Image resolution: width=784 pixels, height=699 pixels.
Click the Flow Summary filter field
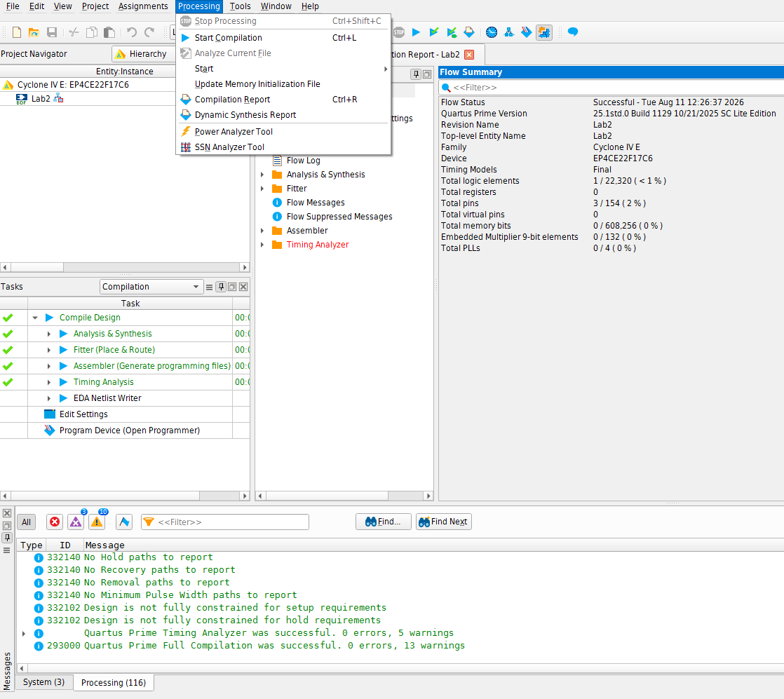[x=611, y=88]
